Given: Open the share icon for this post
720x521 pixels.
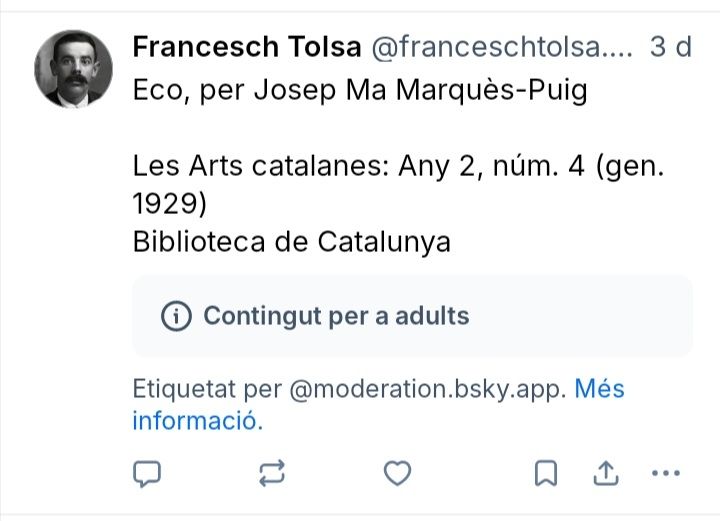Looking at the screenshot, I should [x=606, y=473].
